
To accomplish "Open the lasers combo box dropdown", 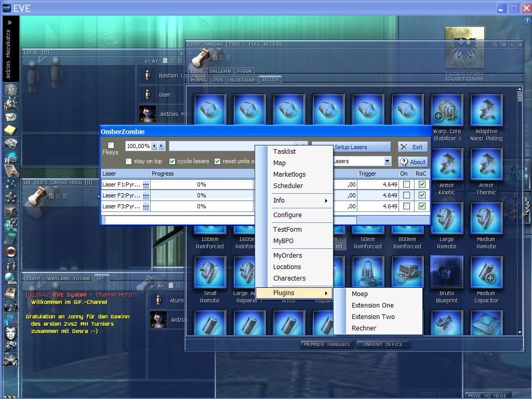I will pyautogui.click(x=388, y=161).
